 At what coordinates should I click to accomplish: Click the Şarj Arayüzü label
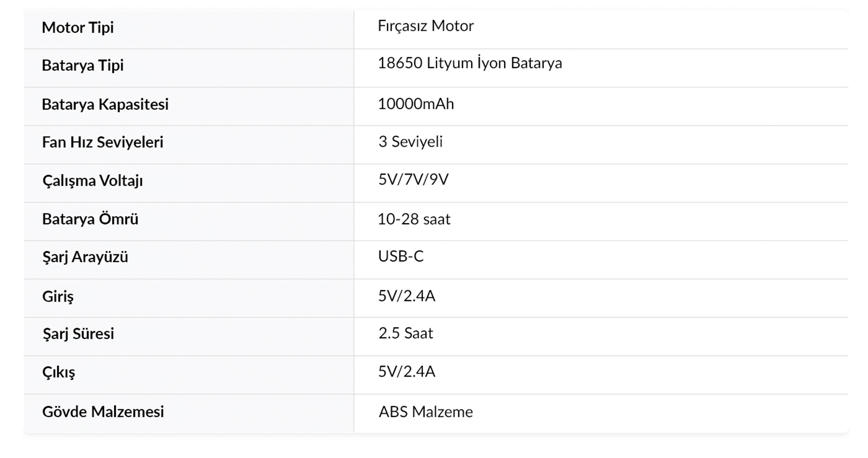(x=85, y=257)
